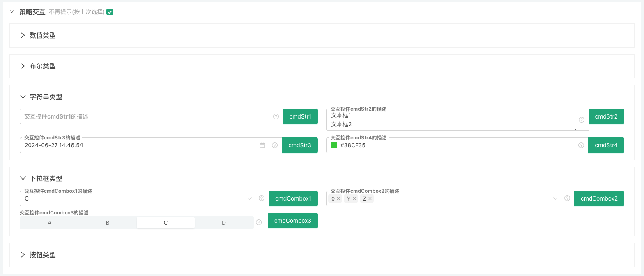Image resolution: width=644 pixels, height=276 pixels.
Task: Click the cmdStr2 button
Action: (x=606, y=116)
